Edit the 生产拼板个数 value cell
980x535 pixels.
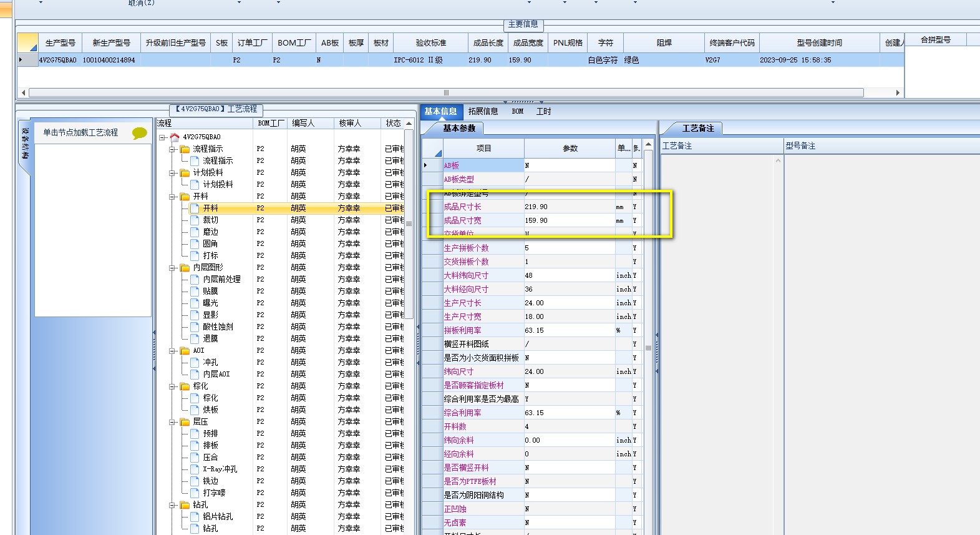[570, 248]
